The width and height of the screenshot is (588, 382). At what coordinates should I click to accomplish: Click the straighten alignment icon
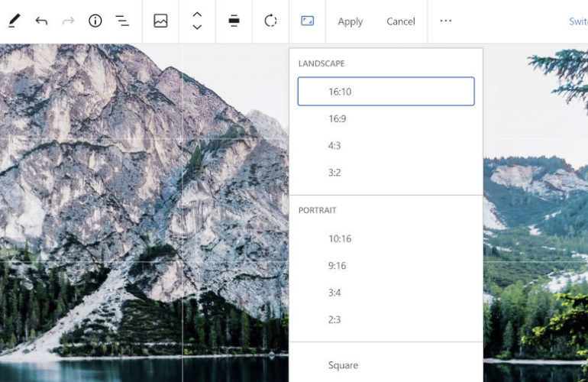234,21
